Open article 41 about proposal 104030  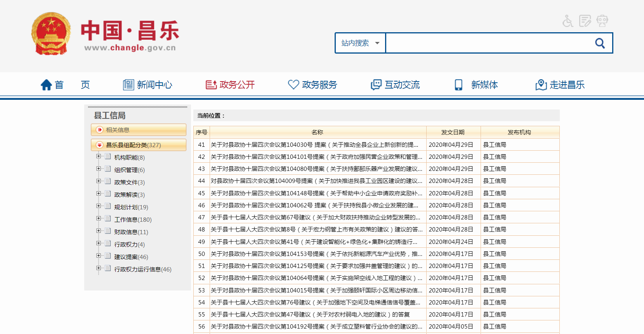314,144
